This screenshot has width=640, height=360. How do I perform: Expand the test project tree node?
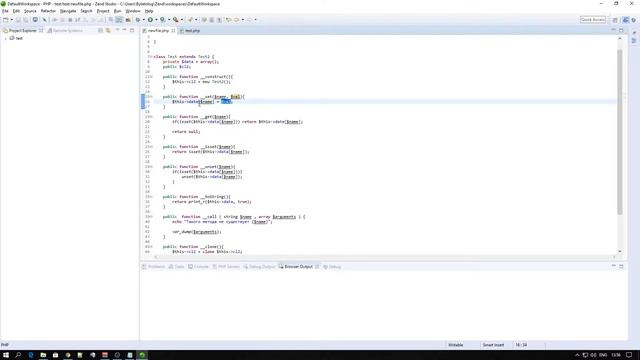tap(5, 38)
